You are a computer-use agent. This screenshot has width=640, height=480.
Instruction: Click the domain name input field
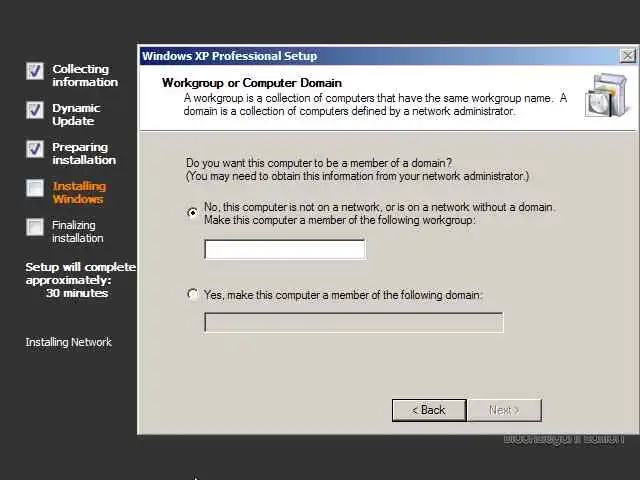click(x=353, y=322)
